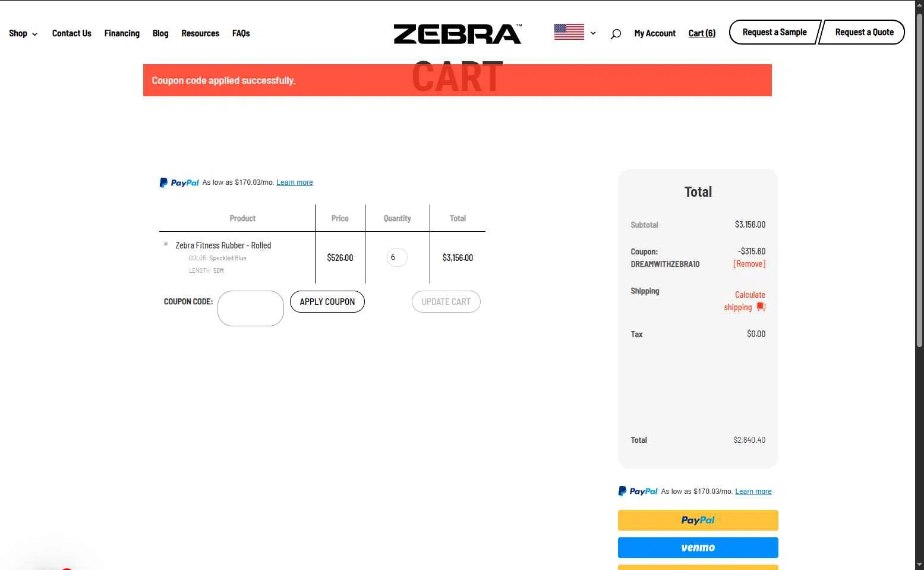Expand the country dropdown chevron
This screenshot has height=570, width=924.
tap(593, 33)
